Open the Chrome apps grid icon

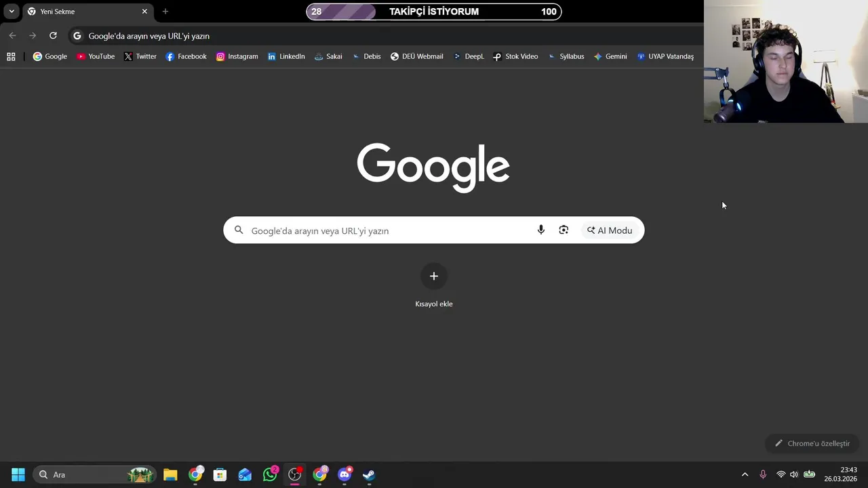(11, 57)
